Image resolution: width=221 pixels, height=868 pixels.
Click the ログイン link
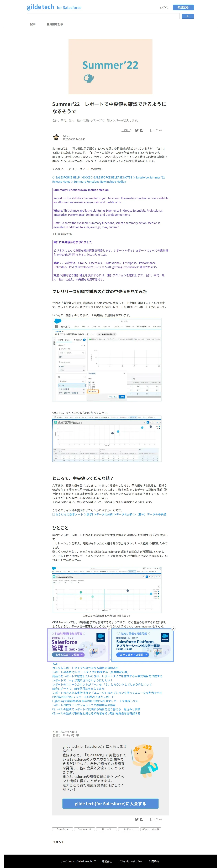coord(165,7)
